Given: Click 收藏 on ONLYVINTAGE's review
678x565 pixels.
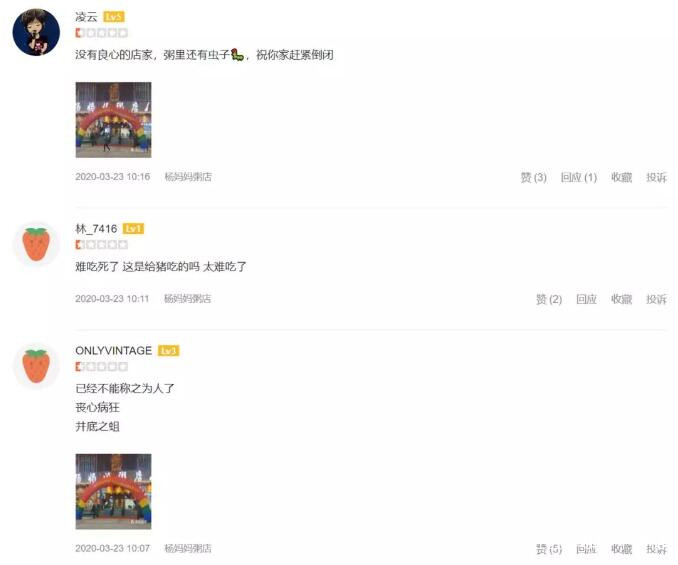Looking at the screenshot, I should click(x=621, y=549).
